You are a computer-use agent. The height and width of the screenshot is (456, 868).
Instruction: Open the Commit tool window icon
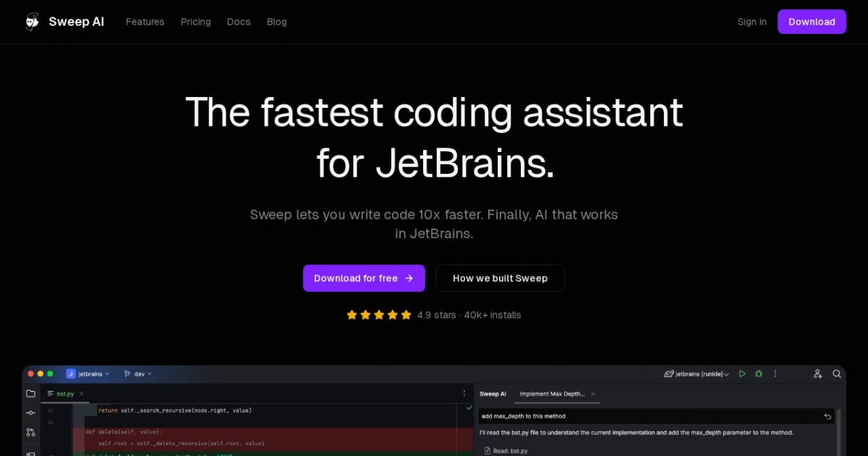(30, 413)
